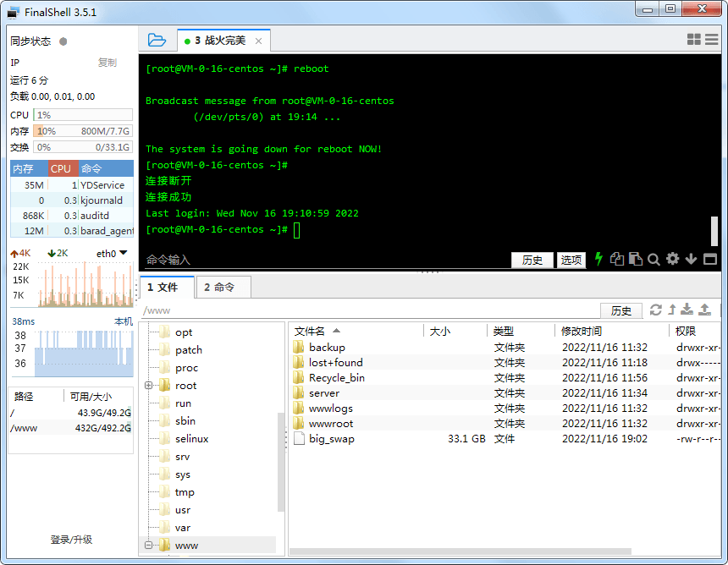Click the file list horizontal scrollbar
Screen dimensions: 728x565
point(460,551)
